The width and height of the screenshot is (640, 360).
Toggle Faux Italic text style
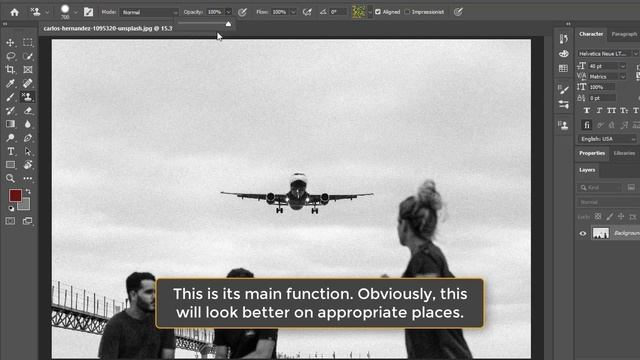coord(599,111)
